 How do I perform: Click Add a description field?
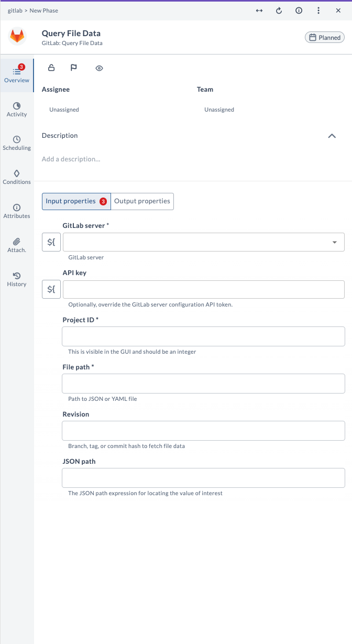click(71, 159)
